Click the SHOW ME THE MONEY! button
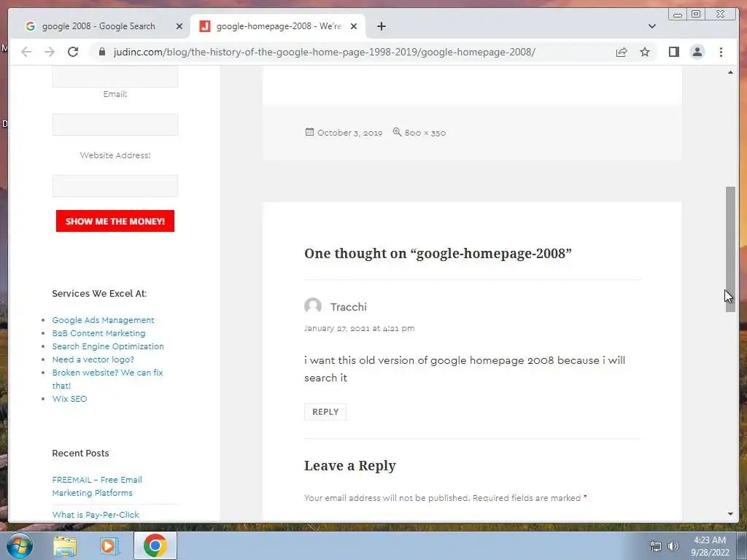747x560 pixels. (115, 221)
